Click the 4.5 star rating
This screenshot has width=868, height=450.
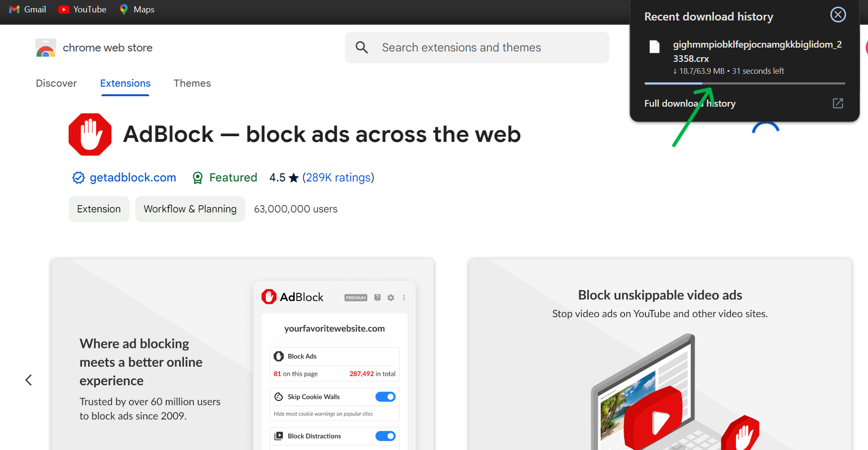coord(284,178)
